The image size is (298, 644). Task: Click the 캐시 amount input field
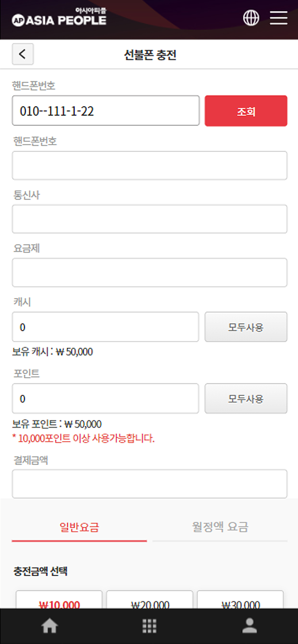pyautogui.click(x=105, y=327)
